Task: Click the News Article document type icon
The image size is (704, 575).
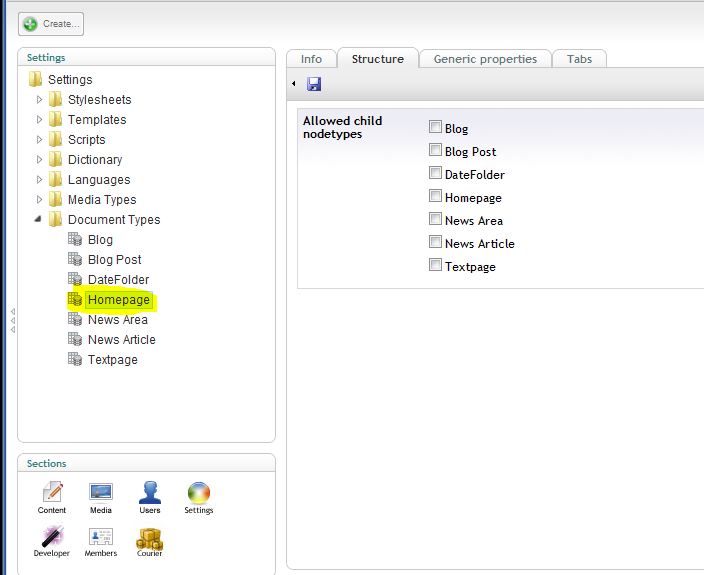Action: [x=75, y=339]
